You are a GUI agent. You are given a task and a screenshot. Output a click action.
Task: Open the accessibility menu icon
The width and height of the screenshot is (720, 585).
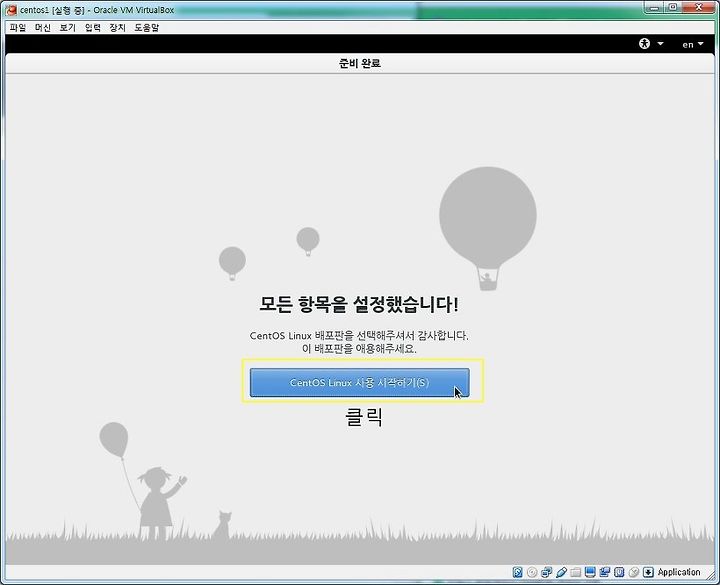pyautogui.click(x=645, y=44)
